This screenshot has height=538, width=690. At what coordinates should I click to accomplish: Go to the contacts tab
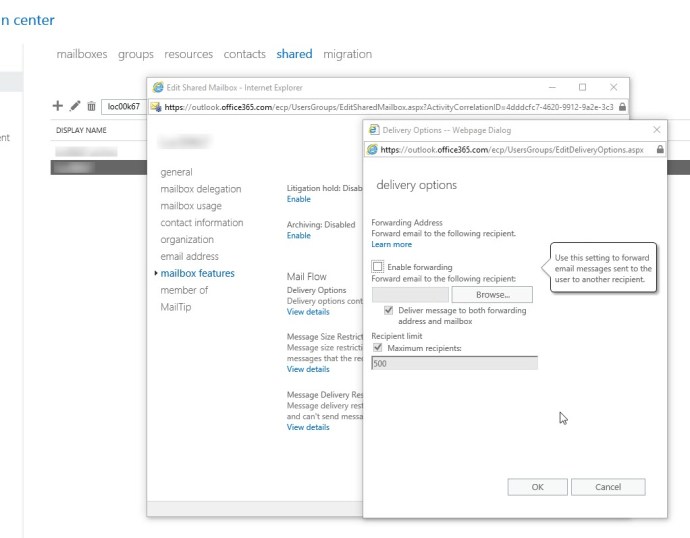click(244, 54)
